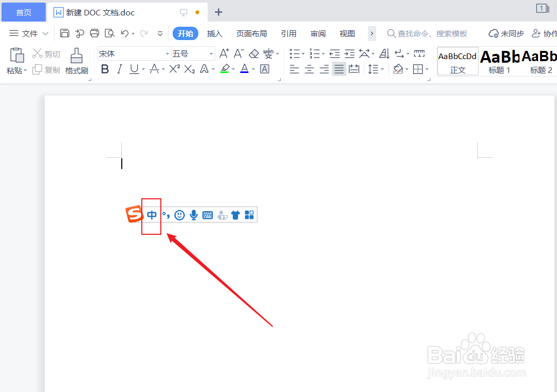
Task: Click distributed alignment icon
Action: point(354,69)
